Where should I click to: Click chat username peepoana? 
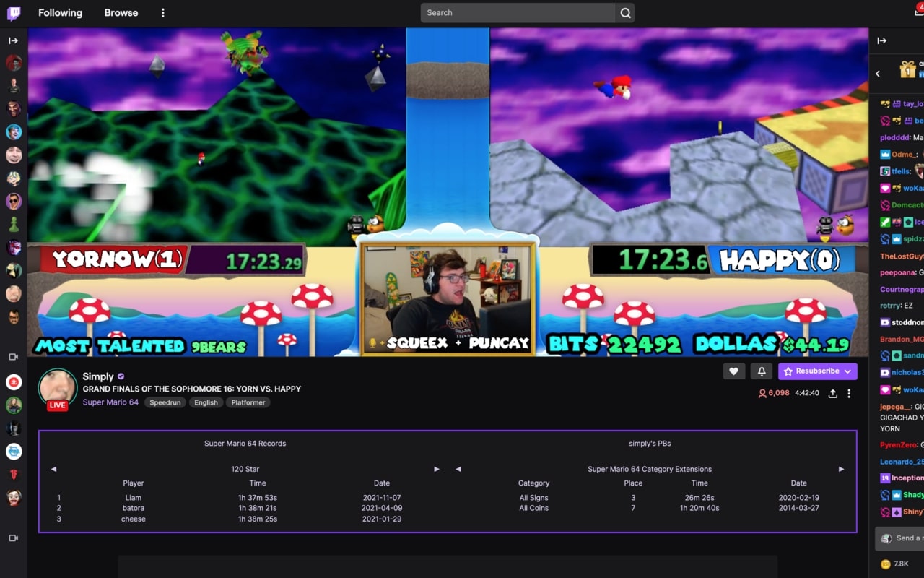[x=898, y=272]
